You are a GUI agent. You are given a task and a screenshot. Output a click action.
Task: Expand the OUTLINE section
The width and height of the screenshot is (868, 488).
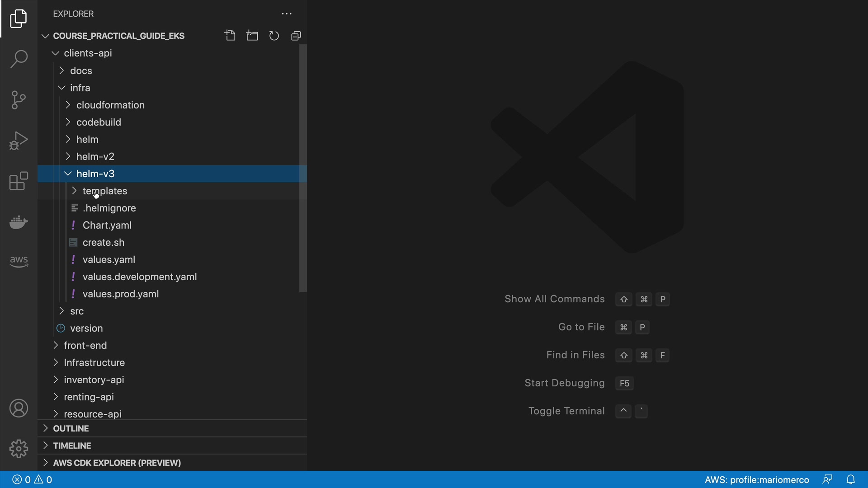coord(71,428)
